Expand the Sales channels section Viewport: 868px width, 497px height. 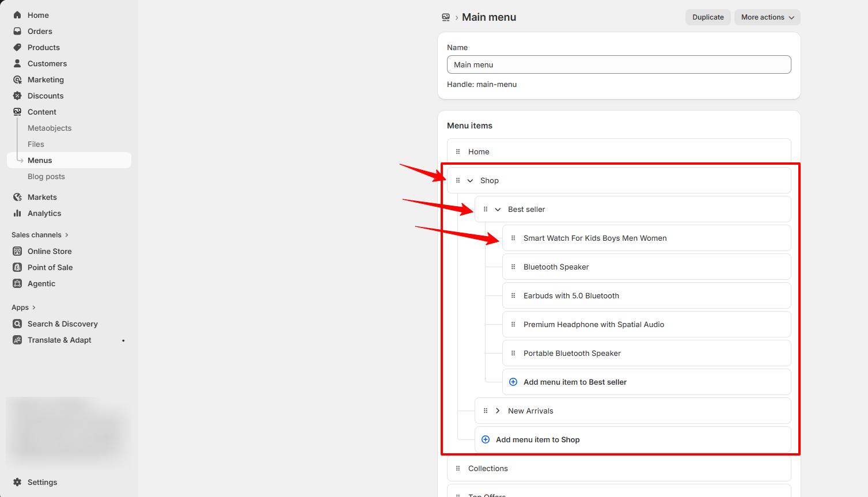click(40, 234)
